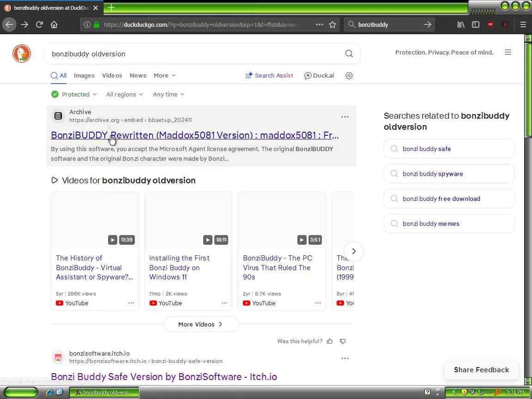Viewport: 532px width, 399px height.
Task: Expand the More search categories dropdown
Action: click(x=164, y=75)
